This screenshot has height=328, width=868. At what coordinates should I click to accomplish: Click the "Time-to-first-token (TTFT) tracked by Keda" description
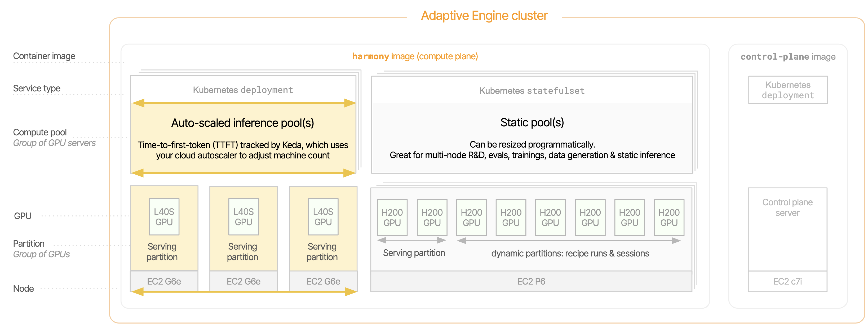[243, 150]
